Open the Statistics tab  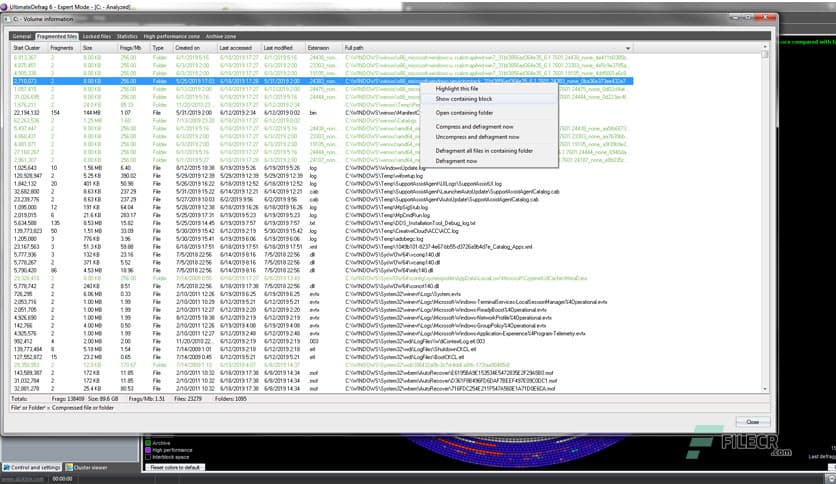pos(127,36)
